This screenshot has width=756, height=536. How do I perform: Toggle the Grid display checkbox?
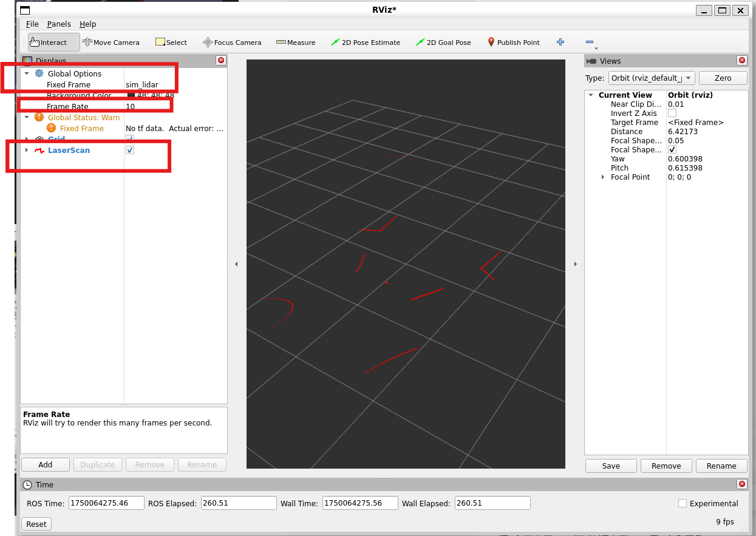(x=129, y=139)
